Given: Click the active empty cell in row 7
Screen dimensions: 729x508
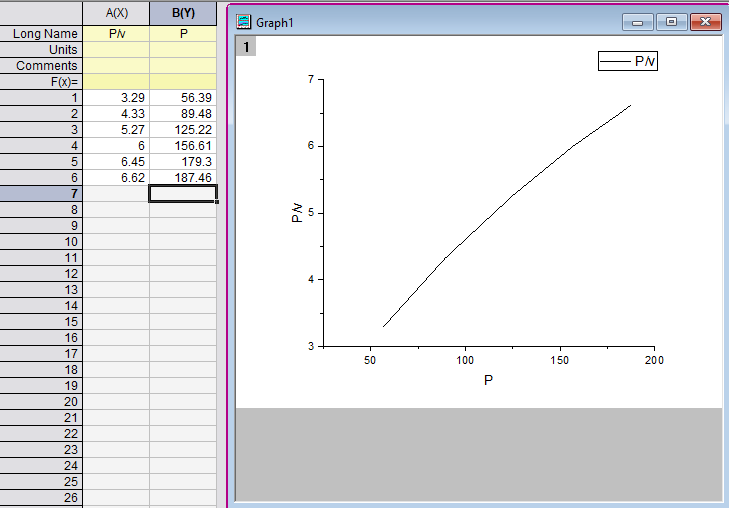Looking at the screenshot, I should point(183,194).
